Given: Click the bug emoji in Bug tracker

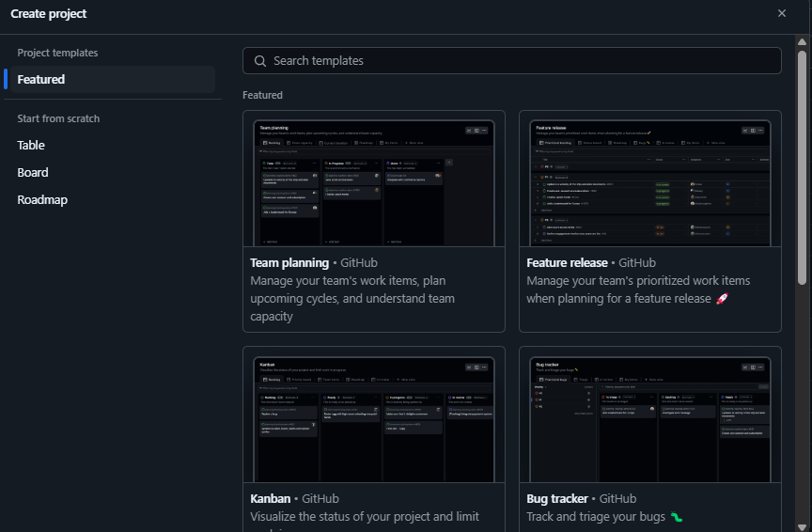Looking at the screenshot, I should (677, 517).
